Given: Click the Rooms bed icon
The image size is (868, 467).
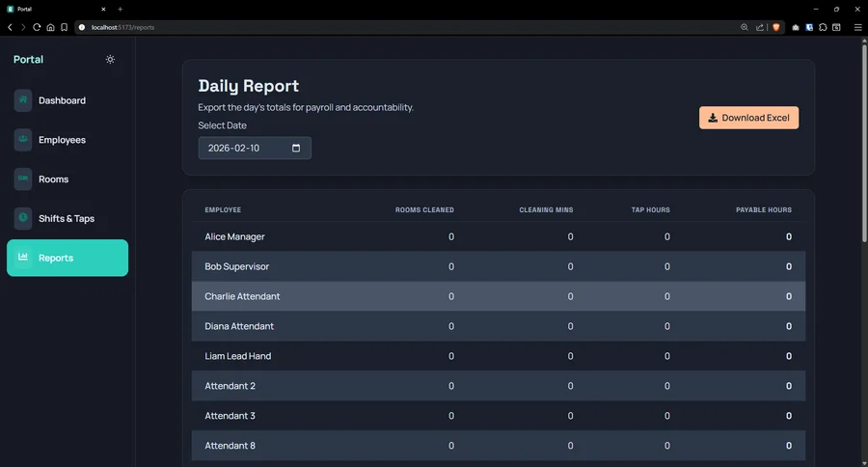Looking at the screenshot, I should (x=23, y=179).
